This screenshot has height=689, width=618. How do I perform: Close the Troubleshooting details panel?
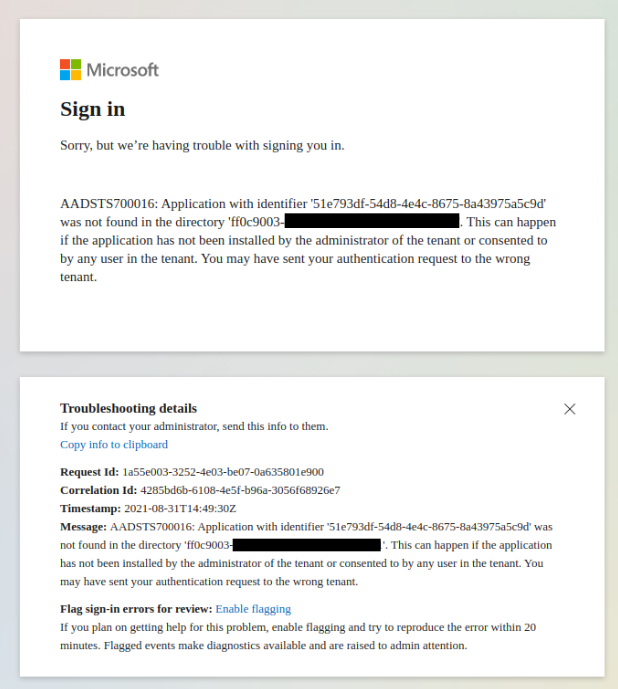(x=570, y=409)
